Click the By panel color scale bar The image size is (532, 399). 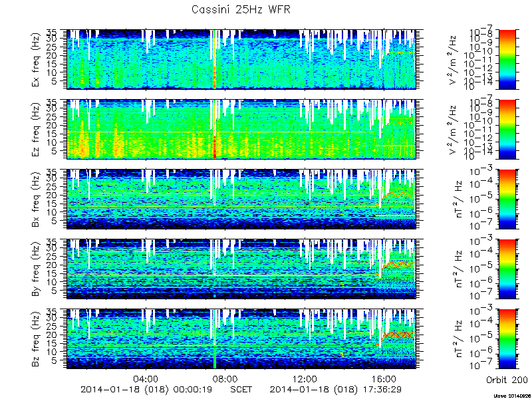coord(507,269)
